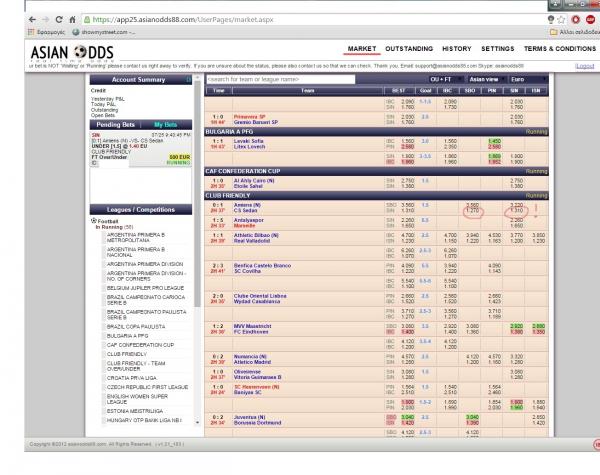
Task: Select ARGENTINA PRIMERA B NACIONAL league
Action: 136,252
